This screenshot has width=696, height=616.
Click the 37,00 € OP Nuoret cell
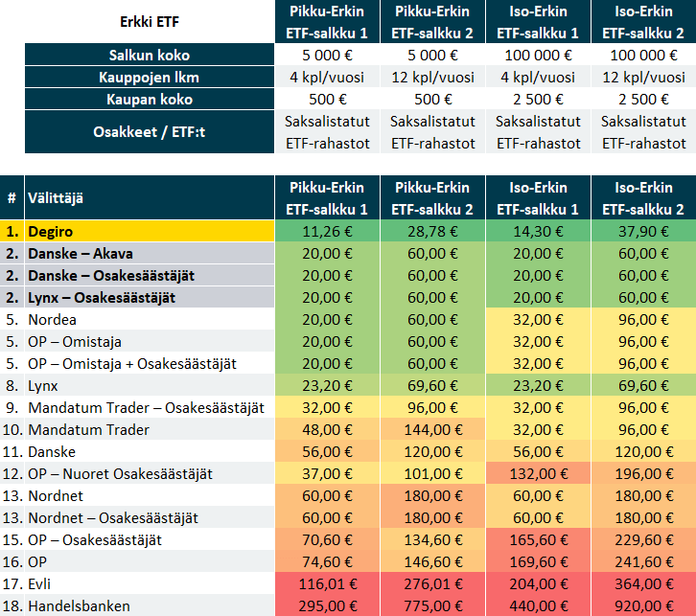point(327,473)
